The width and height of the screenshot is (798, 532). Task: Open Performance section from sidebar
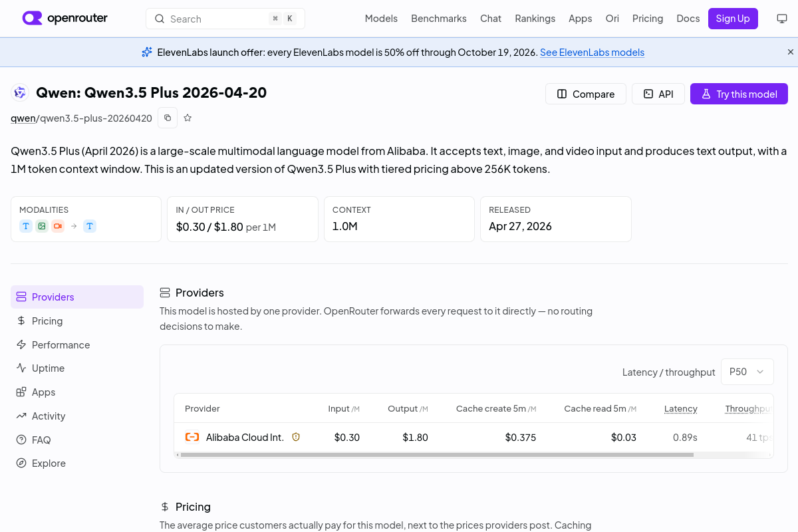(77, 344)
